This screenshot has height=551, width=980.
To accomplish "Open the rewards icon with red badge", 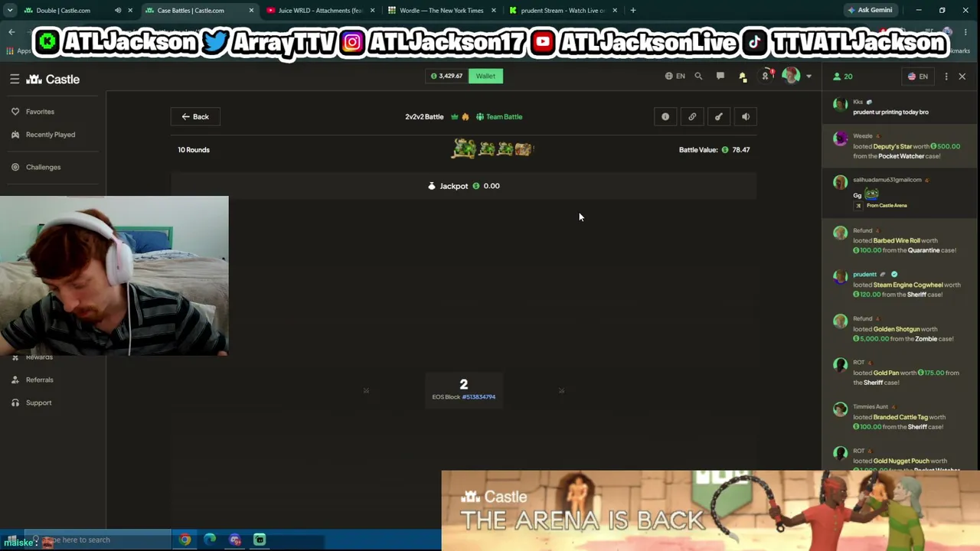I will [766, 75].
